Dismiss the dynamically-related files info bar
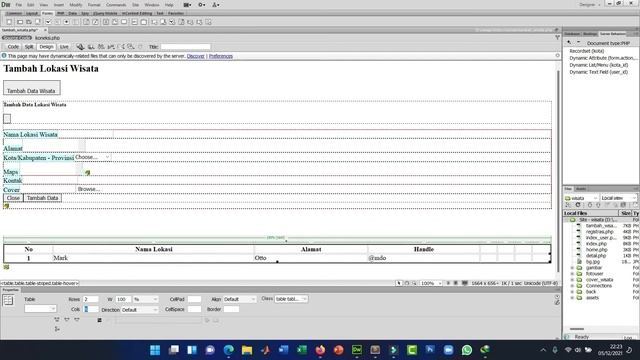This screenshot has width=640, height=360. [x=558, y=56]
